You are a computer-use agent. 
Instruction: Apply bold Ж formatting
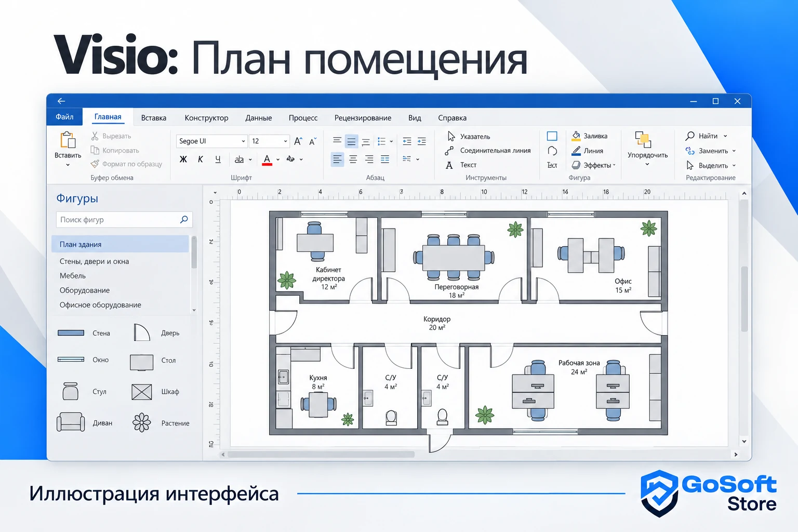[x=183, y=159]
